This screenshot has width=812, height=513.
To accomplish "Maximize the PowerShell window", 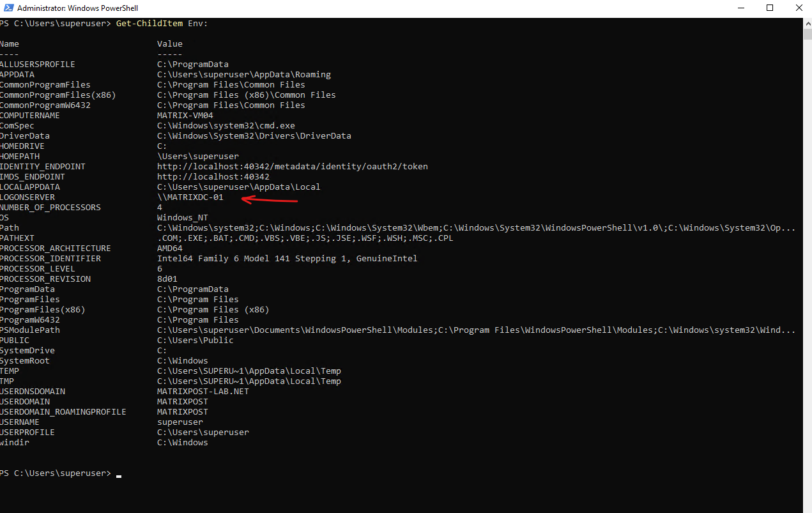I will 770,8.
